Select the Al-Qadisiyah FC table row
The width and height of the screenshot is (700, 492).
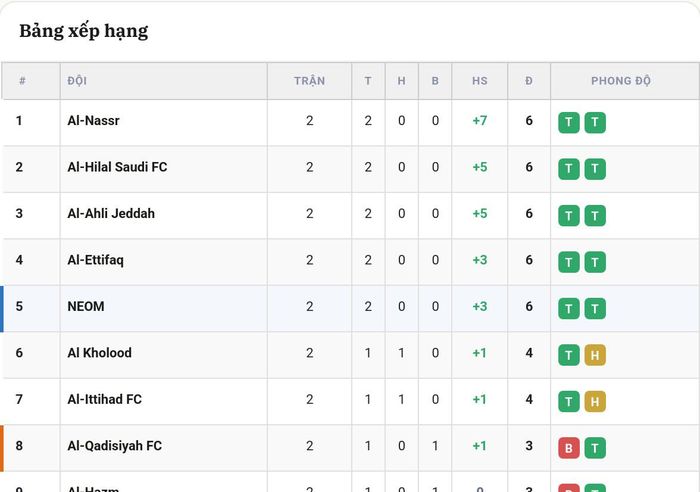click(350, 448)
